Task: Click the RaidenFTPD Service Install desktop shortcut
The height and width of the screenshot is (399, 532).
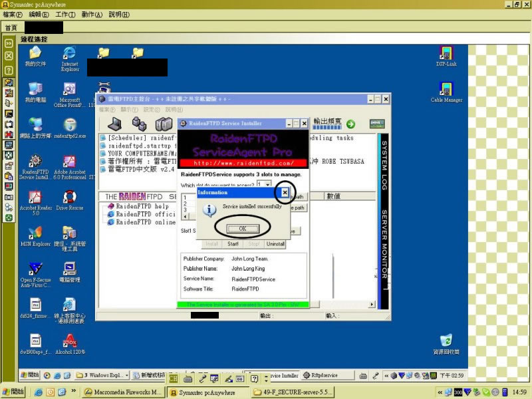Action: pyautogui.click(x=35, y=167)
